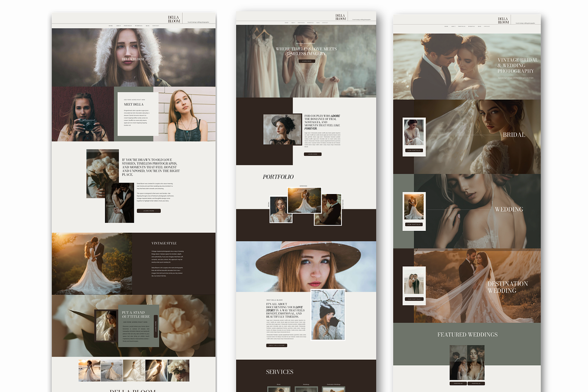Click featured wedding couple image under Featured Weddings
This screenshot has width=588, height=392.
pos(467,362)
